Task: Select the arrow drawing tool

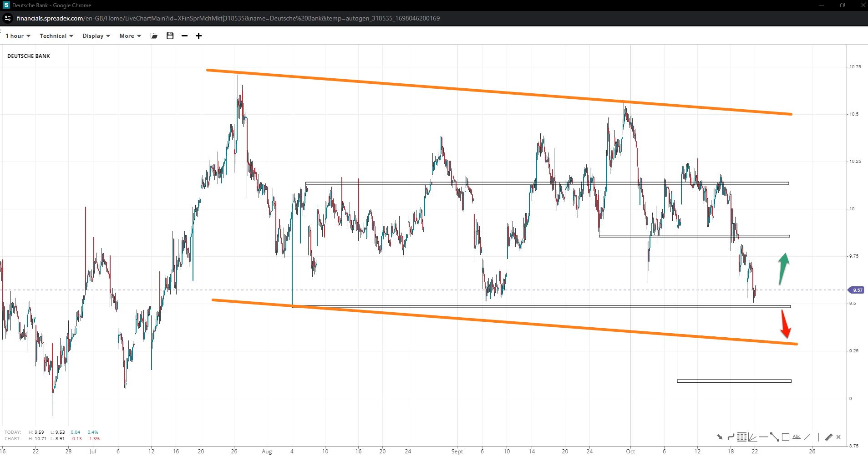Action: coord(720,437)
